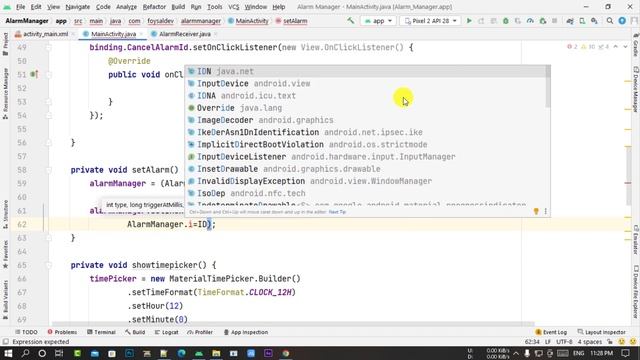The width and height of the screenshot is (640, 360).
Task: Click the setAlarm breadcrumb
Action: tap(291, 21)
